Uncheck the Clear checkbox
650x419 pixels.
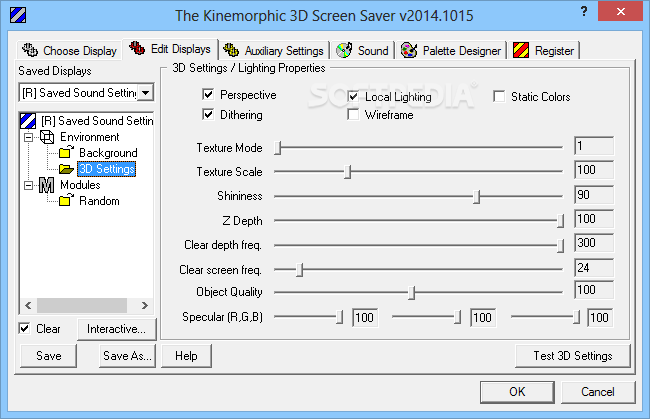(x=24, y=329)
